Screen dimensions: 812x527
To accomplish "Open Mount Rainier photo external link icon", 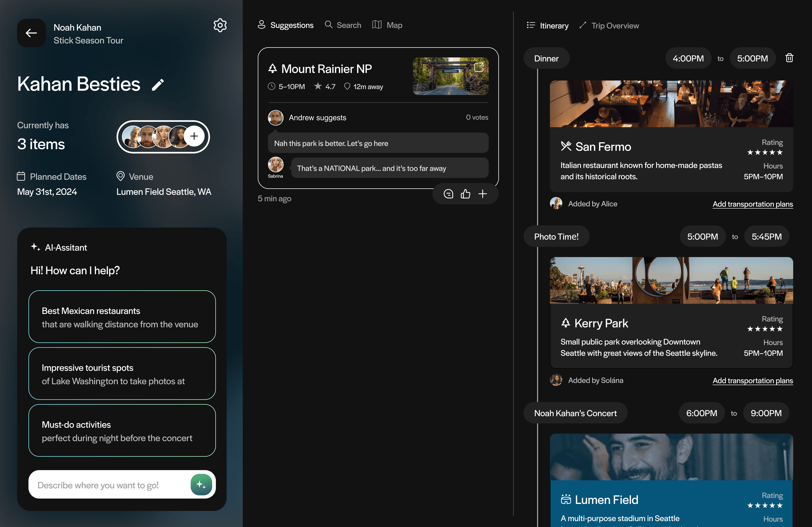I will click(479, 67).
